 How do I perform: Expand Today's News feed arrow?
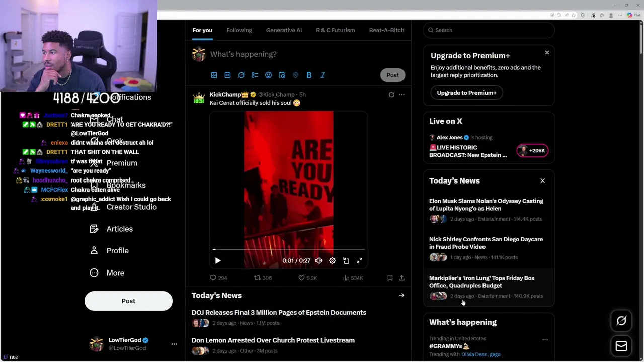(401, 296)
